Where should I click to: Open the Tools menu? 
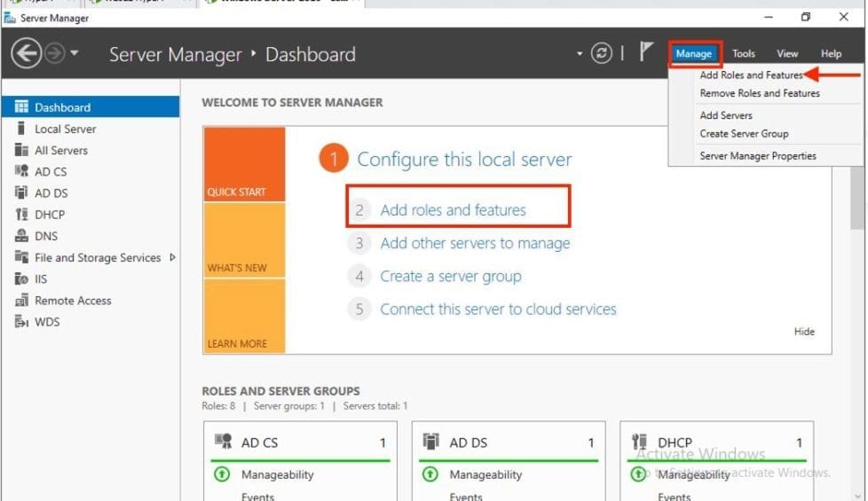coord(744,54)
